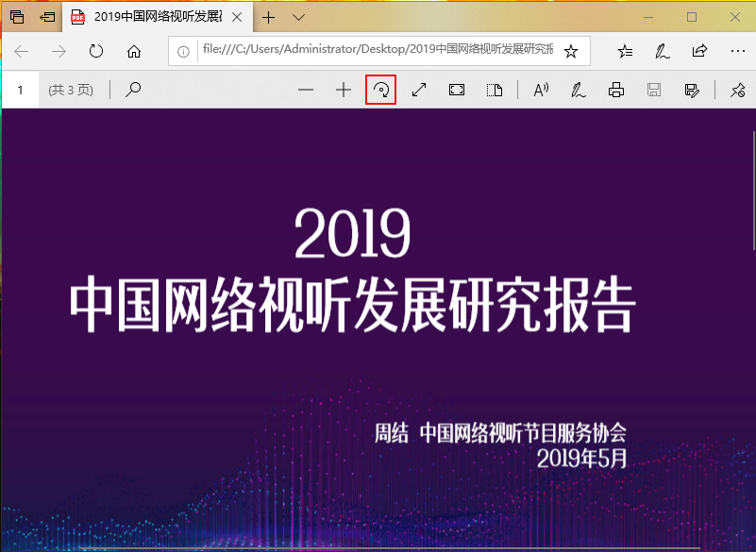
Task: Draw on the PDF with ink tool
Action: (578, 90)
